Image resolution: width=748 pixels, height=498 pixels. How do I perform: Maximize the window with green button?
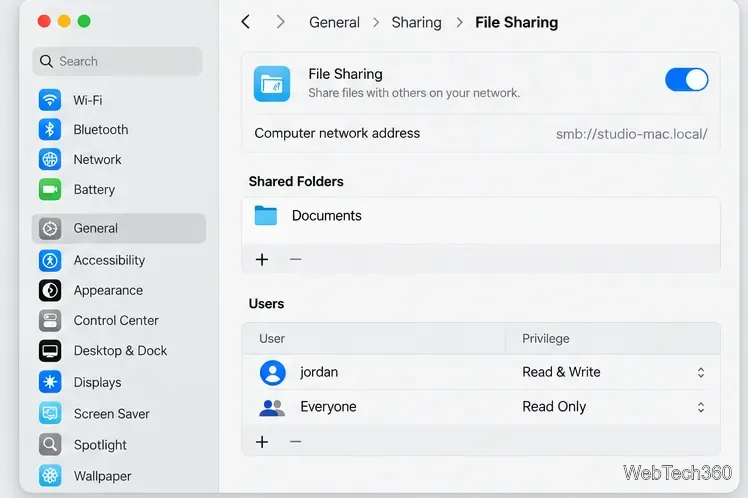(84, 21)
